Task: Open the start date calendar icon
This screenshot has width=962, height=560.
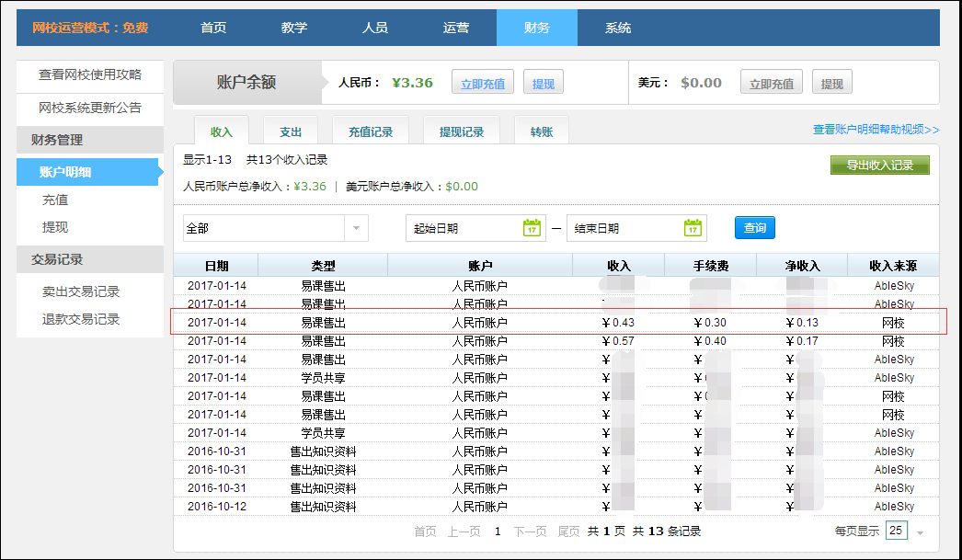Action: 532,228
